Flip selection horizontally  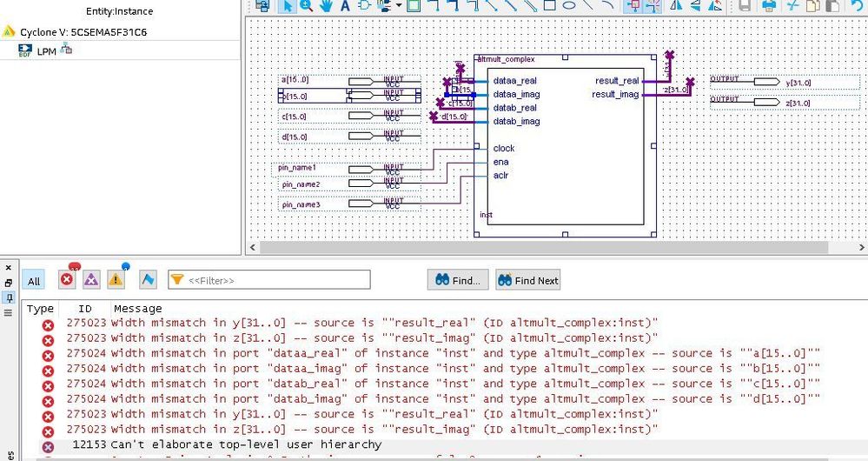click(x=676, y=5)
